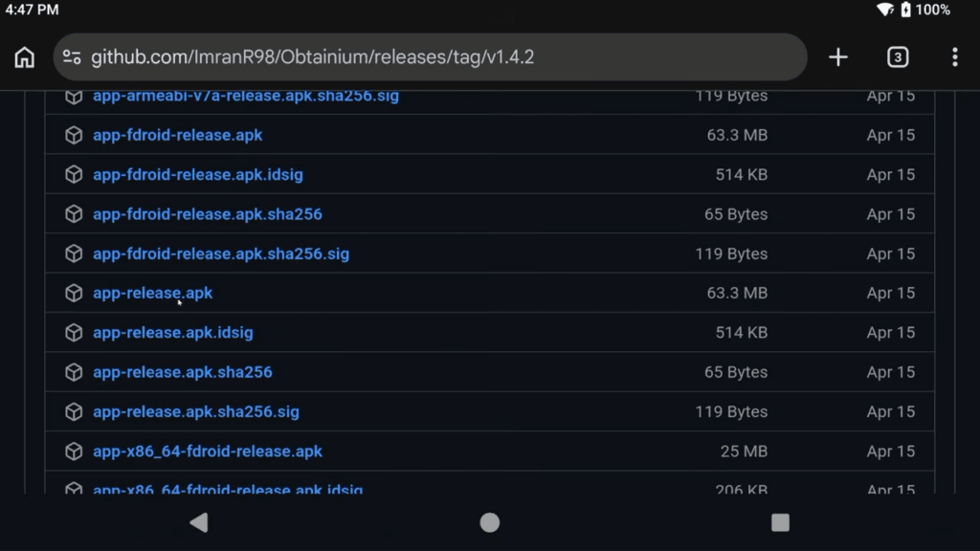980x551 pixels.
Task: Download app-fdroid-release.apk.sha256.sig
Action: pyautogui.click(x=221, y=253)
